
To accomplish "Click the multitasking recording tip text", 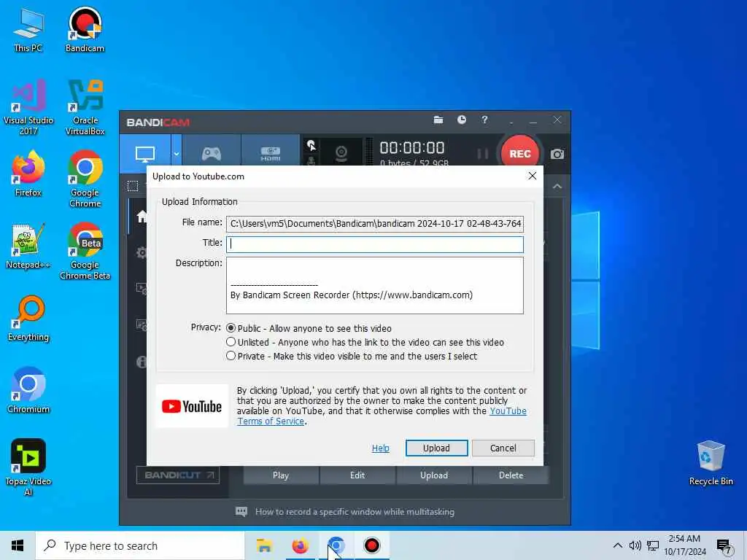I will 355,512.
